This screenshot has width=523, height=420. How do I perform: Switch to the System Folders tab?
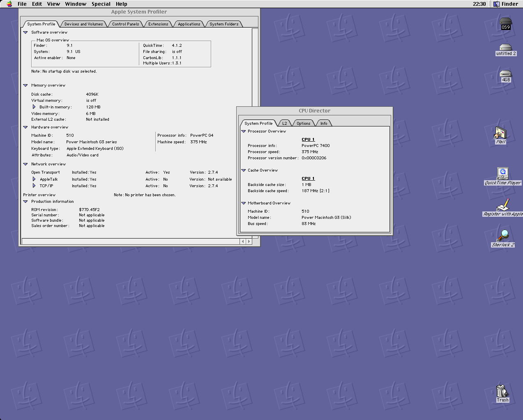click(x=224, y=24)
